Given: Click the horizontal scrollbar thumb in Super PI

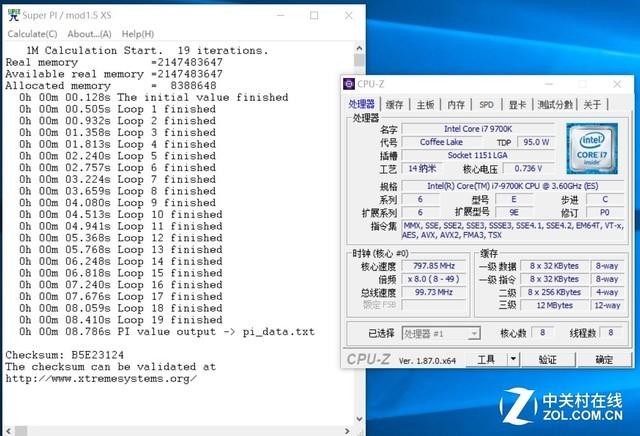Looking at the screenshot, I should (20, 431).
